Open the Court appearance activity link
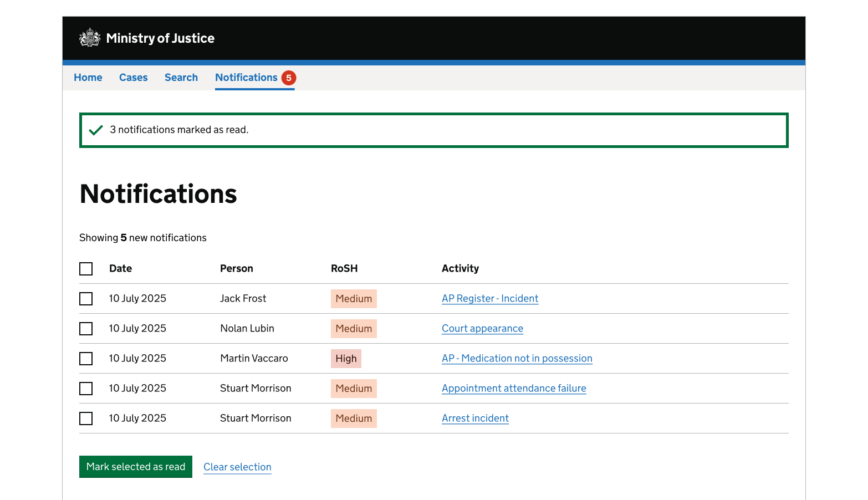This screenshot has width=868, height=500. (x=482, y=328)
